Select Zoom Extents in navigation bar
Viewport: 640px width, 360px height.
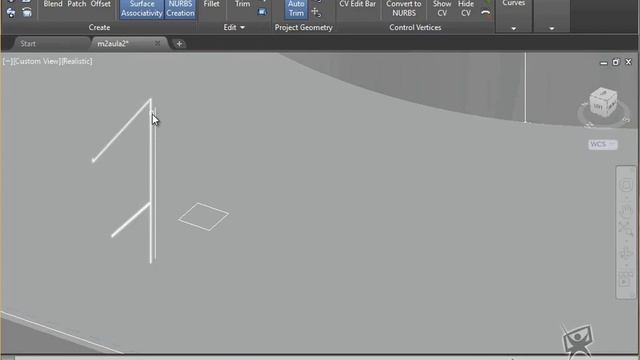626,228
